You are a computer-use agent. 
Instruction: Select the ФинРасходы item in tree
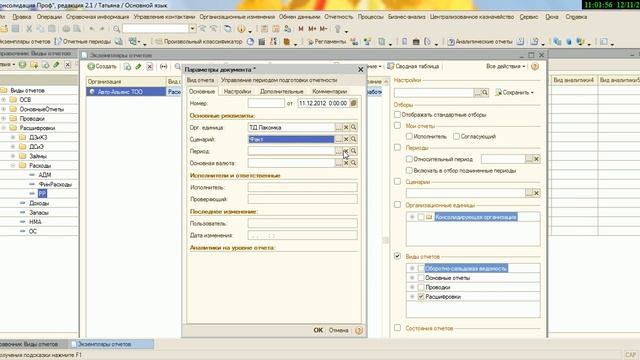point(55,184)
